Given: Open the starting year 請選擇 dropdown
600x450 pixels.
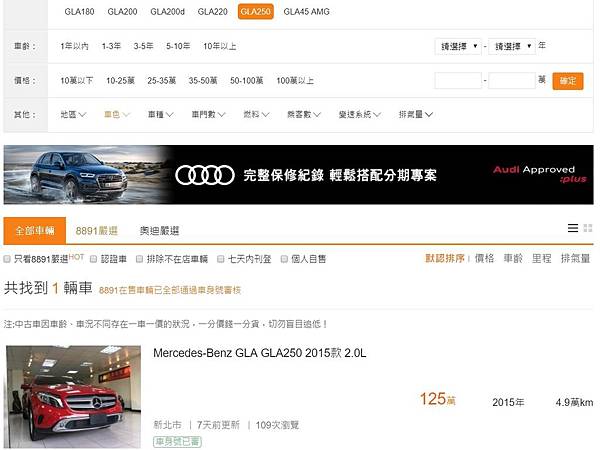Looking at the screenshot, I should click(458, 46).
